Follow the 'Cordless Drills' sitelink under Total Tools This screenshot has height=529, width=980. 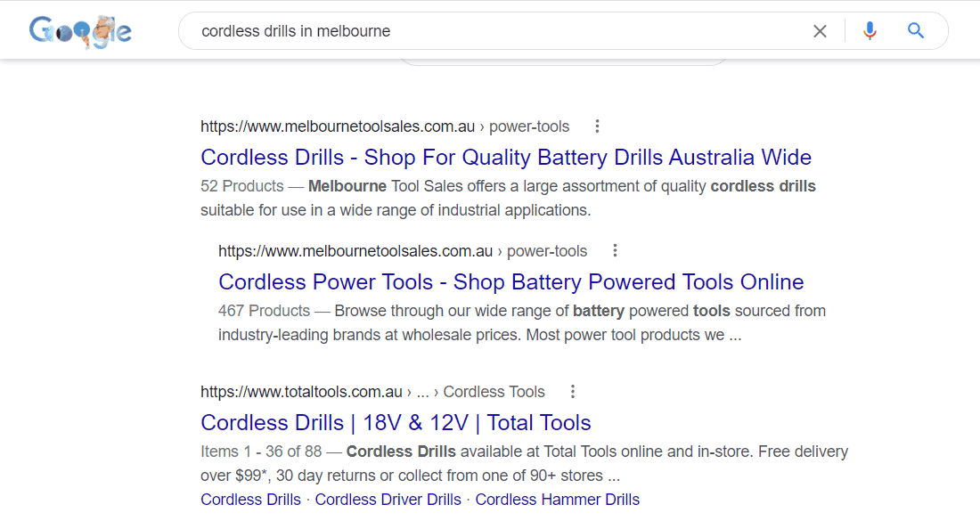coord(250,500)
